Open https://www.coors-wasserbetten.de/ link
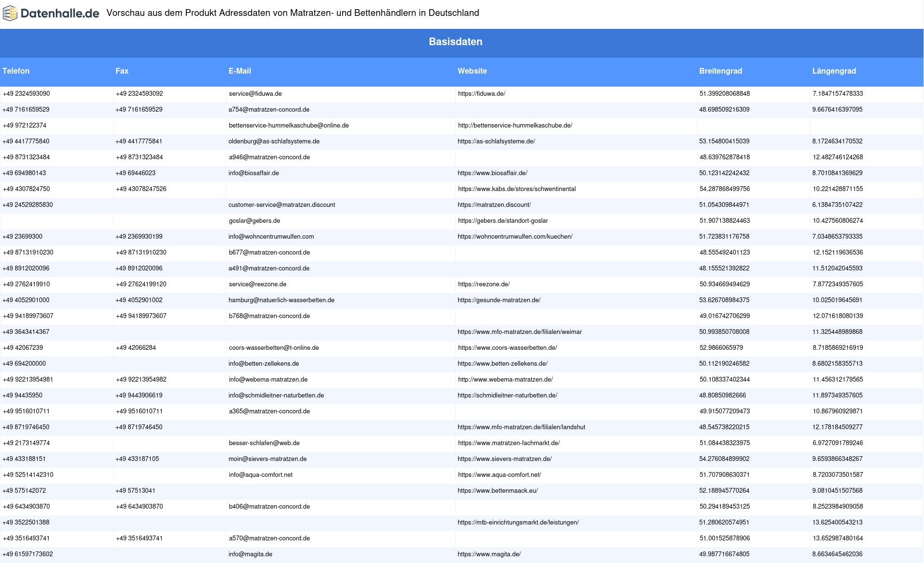Image resolution: width=924 pixels, height=563 pixels. click(507, 348)
